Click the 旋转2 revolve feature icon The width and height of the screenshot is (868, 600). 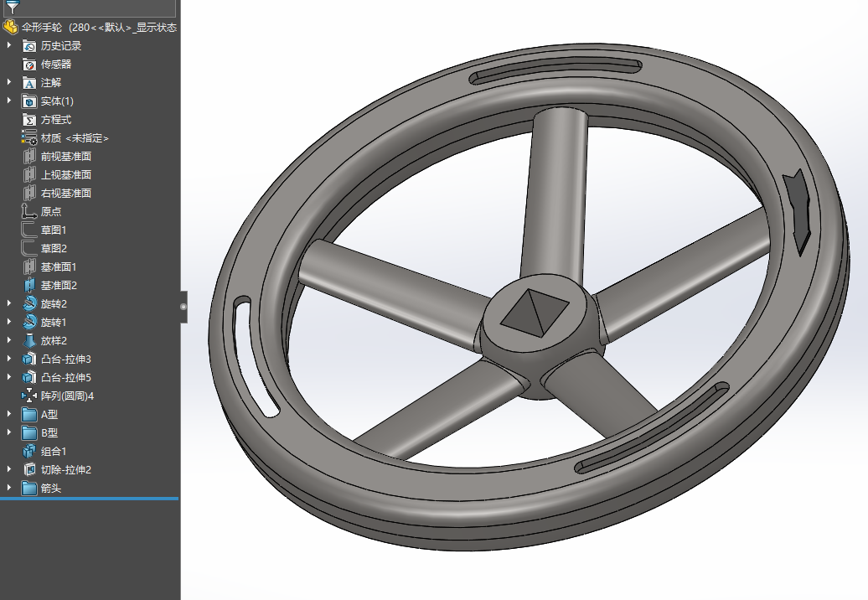pos(28,303)
